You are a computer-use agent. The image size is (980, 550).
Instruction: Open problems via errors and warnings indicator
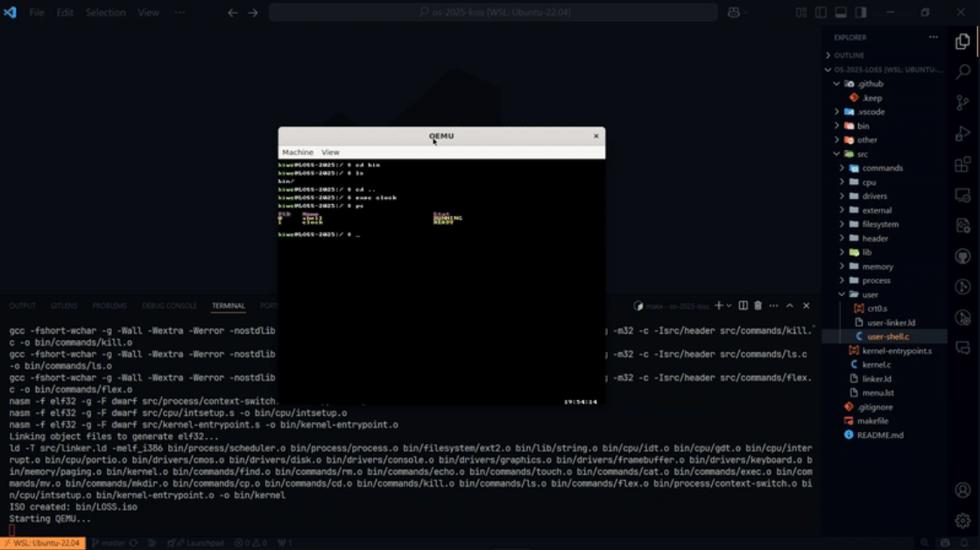[x=250, y=543]
